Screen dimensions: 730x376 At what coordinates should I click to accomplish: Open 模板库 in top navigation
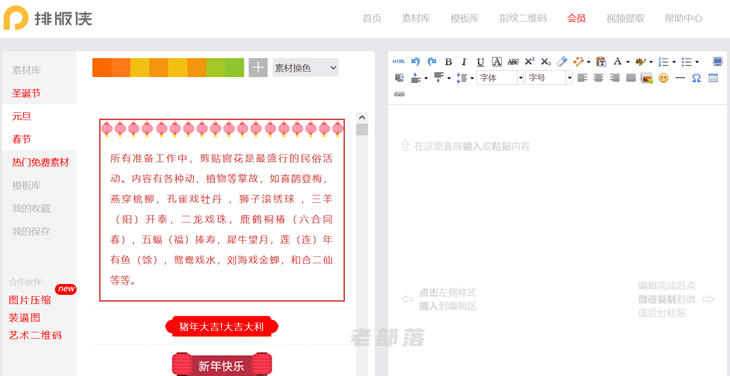tap(465, 19)
